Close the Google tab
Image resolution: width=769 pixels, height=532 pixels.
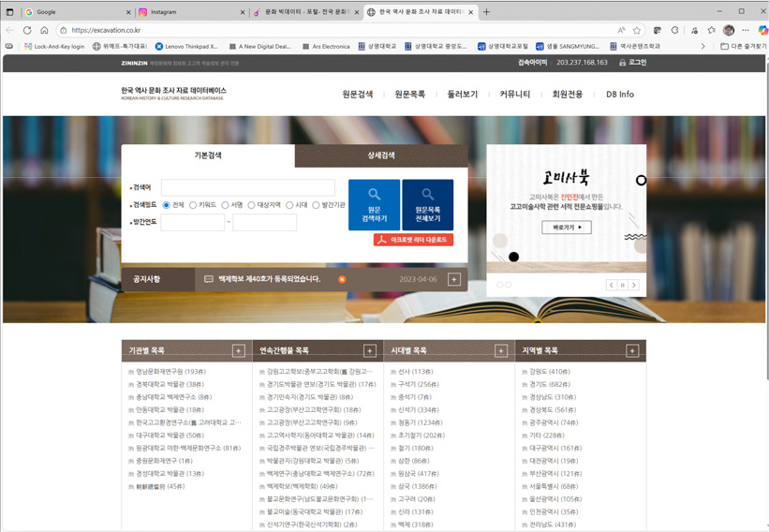pos(128,12)
